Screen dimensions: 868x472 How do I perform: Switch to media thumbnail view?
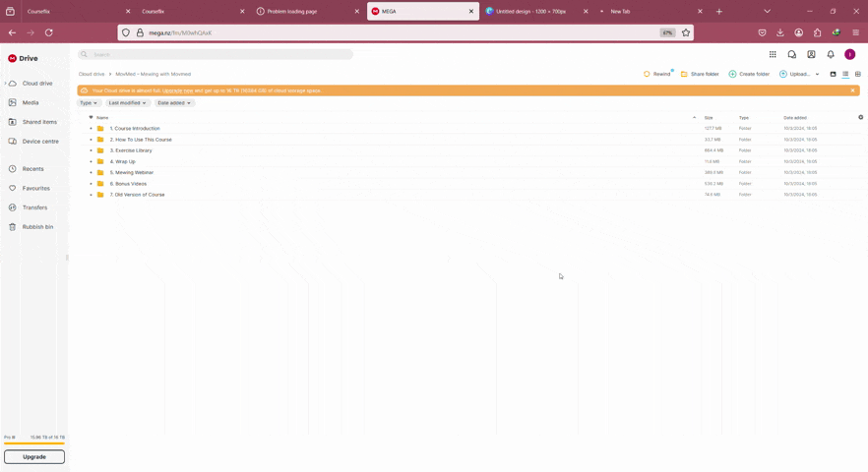[x=833, y=74]
